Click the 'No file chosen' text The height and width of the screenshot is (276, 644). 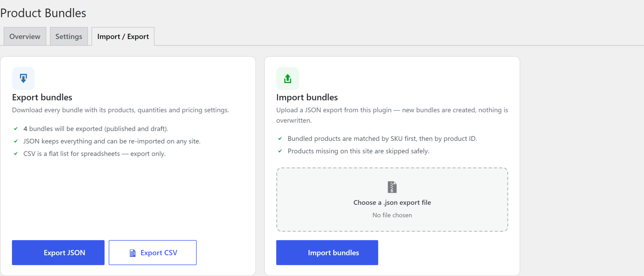click(392, 215)
